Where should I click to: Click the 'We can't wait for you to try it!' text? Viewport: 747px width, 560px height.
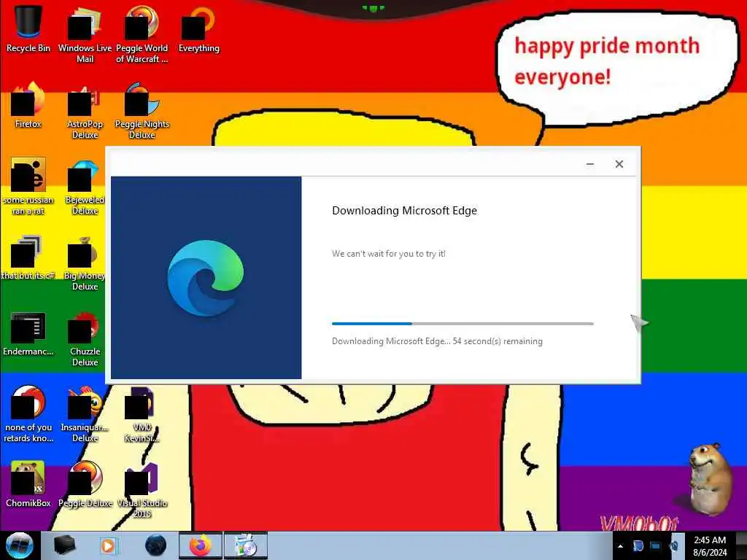click(389, 254)
